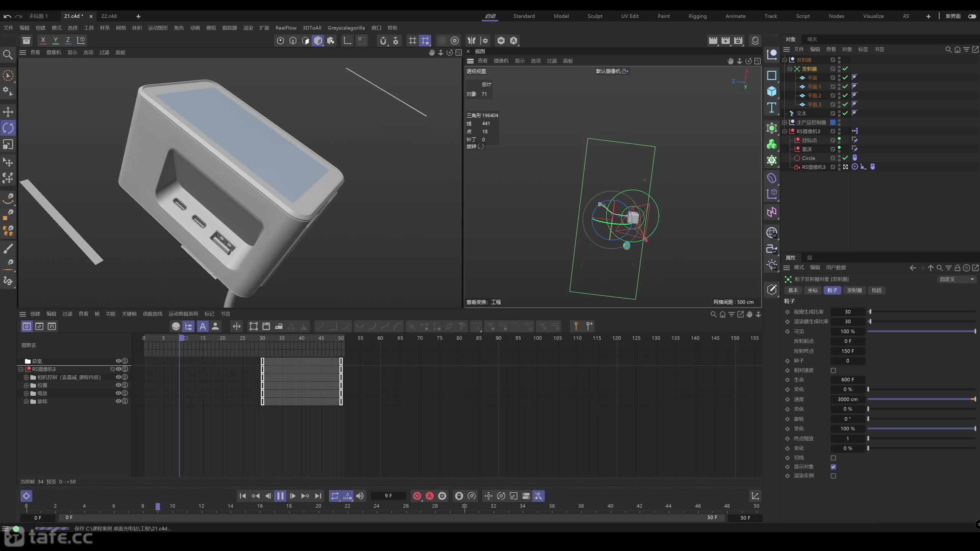Screen dimensions: 980x551
Task: Toggle visibility eye of 位置 track
Action: click(118, 385)
